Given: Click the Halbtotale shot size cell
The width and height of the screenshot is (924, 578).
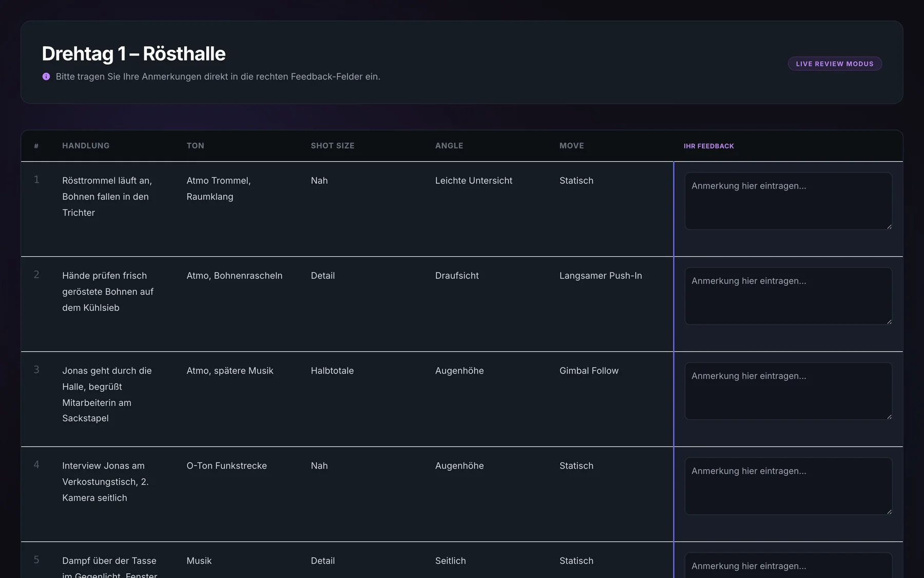Looking at the screenshot, I should (332, 370).
